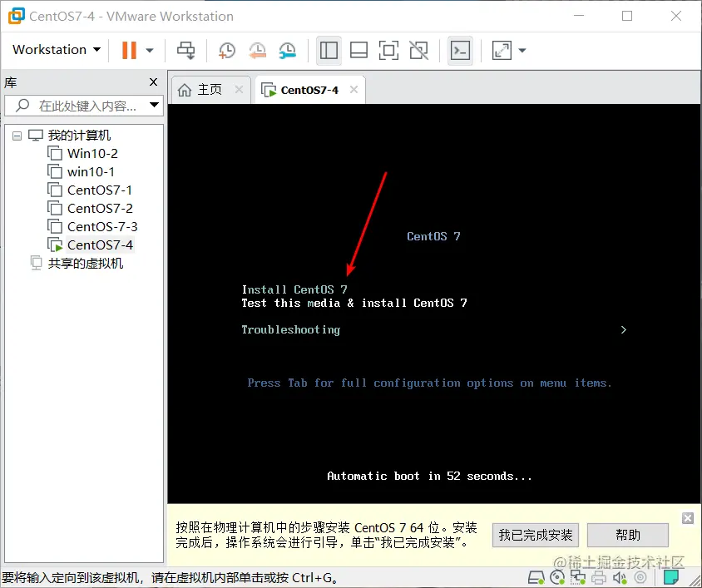The image size is (702, 588).
Task: Select 我的计算机 in the library tree
Action: coord(79,135)
